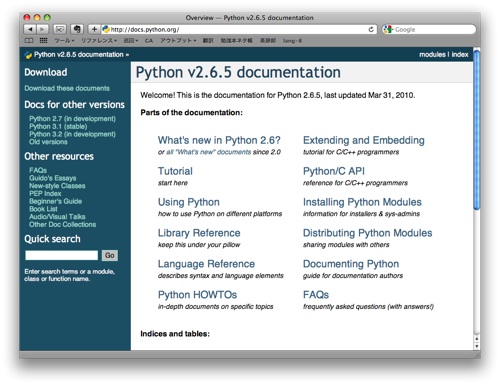Open the Documenting Python link

351,264
